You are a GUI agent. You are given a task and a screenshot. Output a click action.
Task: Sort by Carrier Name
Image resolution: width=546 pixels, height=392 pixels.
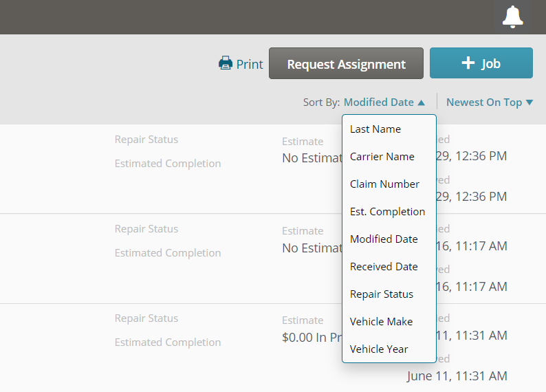(389, 157)
